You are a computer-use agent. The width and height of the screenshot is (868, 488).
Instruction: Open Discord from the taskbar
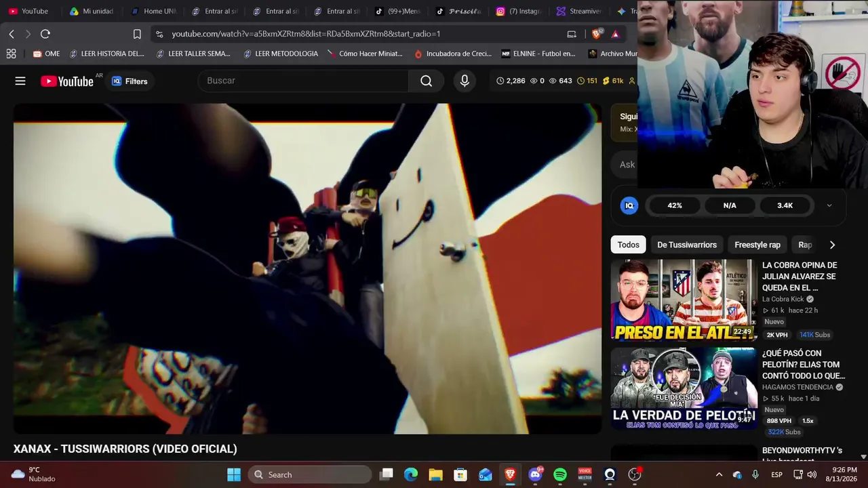pos(535,474)
